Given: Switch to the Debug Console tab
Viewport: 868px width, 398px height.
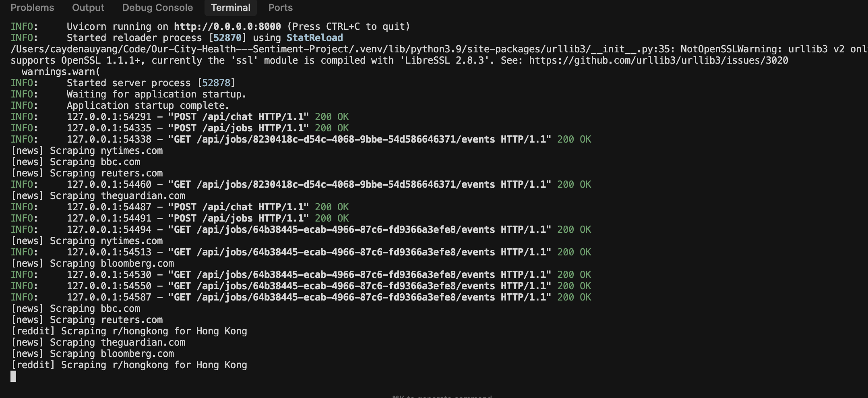Looking at the screenshot, I should tap(157, 8).
